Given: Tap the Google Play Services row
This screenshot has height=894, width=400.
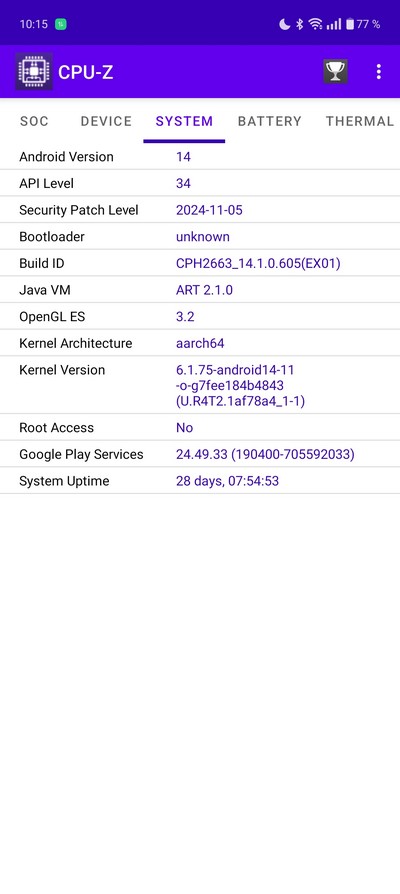Looking at the screenshot, I should pos(200,454).
